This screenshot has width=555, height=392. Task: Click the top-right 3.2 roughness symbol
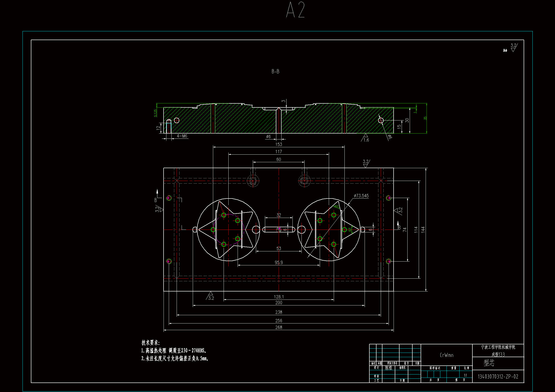513,47
